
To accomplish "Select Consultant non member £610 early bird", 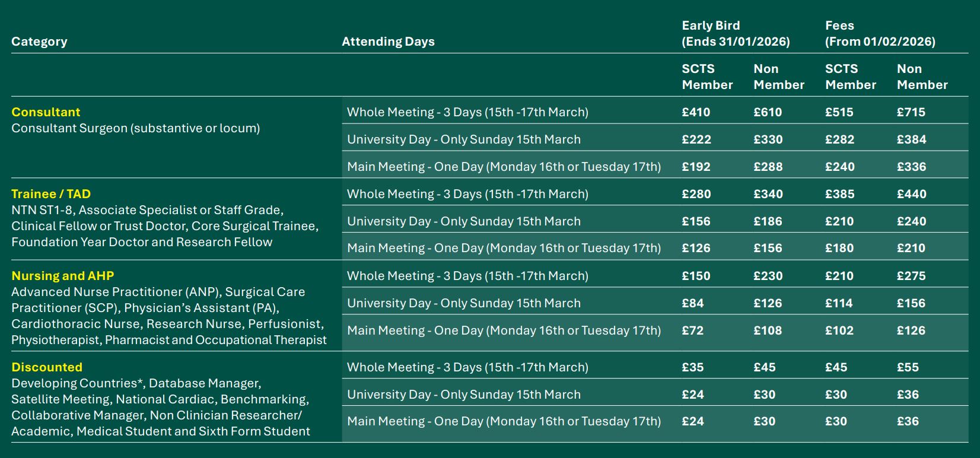I will (768, 112).
